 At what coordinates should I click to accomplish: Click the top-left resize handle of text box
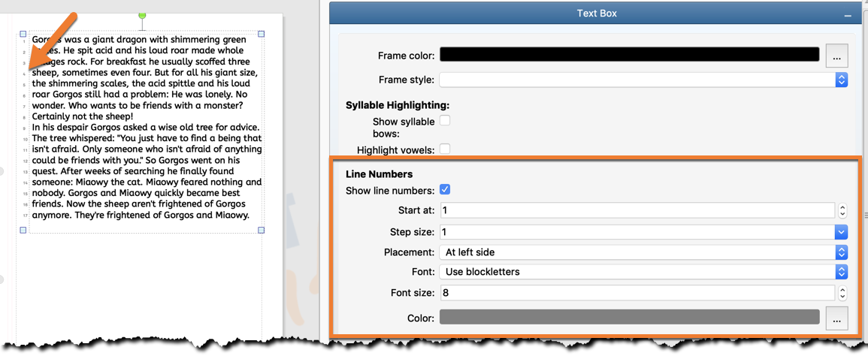click(23, 34)
